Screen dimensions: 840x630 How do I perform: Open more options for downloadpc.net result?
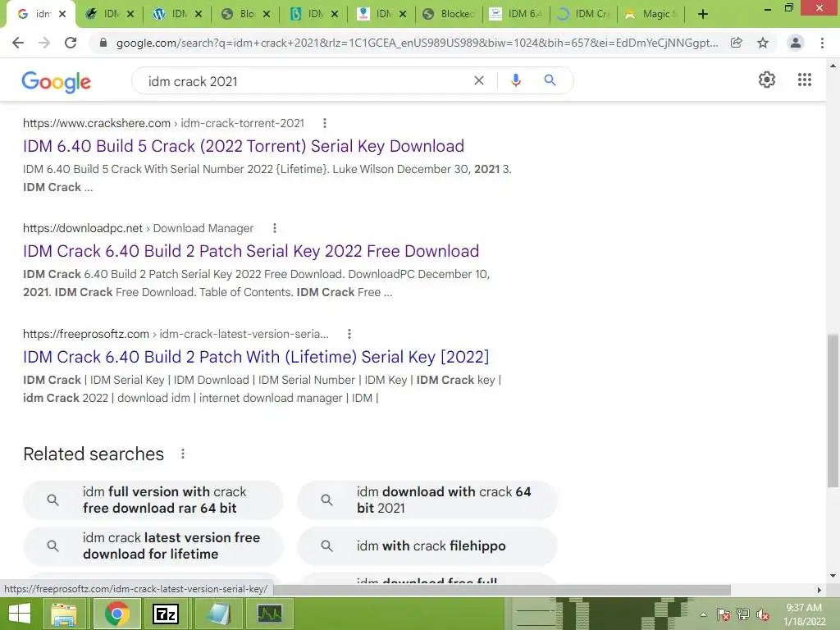[275, 228]
